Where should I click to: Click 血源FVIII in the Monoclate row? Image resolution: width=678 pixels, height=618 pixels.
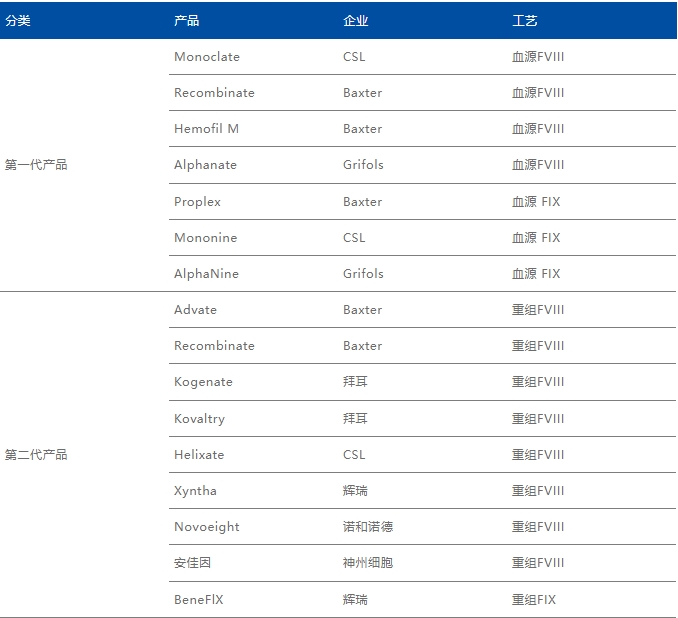pyautogui.click(x=538, y=57)
